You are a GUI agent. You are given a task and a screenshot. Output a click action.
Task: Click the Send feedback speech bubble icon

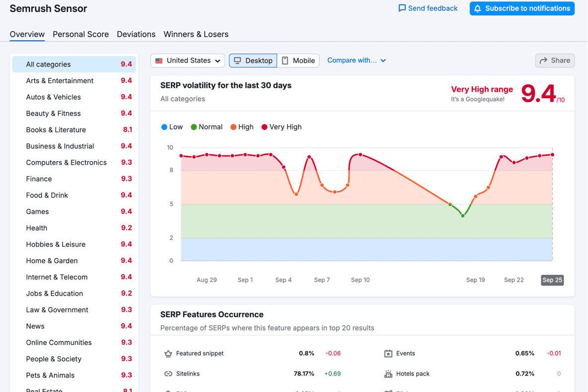pos(402,8)
